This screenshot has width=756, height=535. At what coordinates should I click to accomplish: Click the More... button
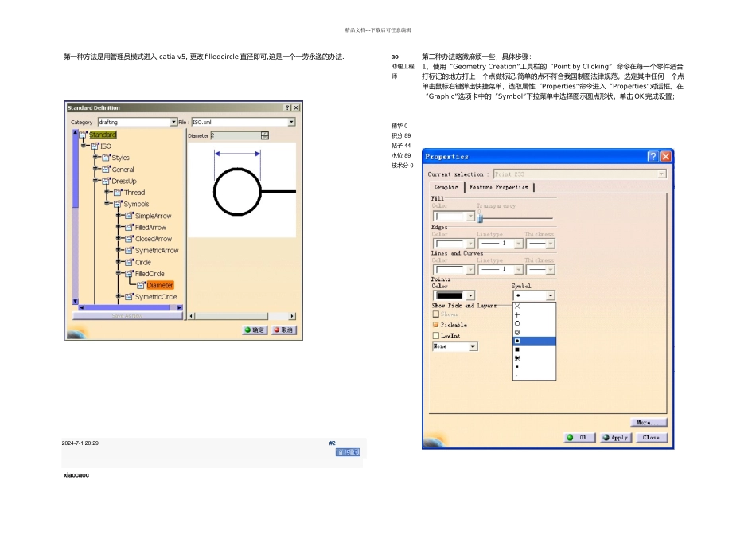click(649, 422)
